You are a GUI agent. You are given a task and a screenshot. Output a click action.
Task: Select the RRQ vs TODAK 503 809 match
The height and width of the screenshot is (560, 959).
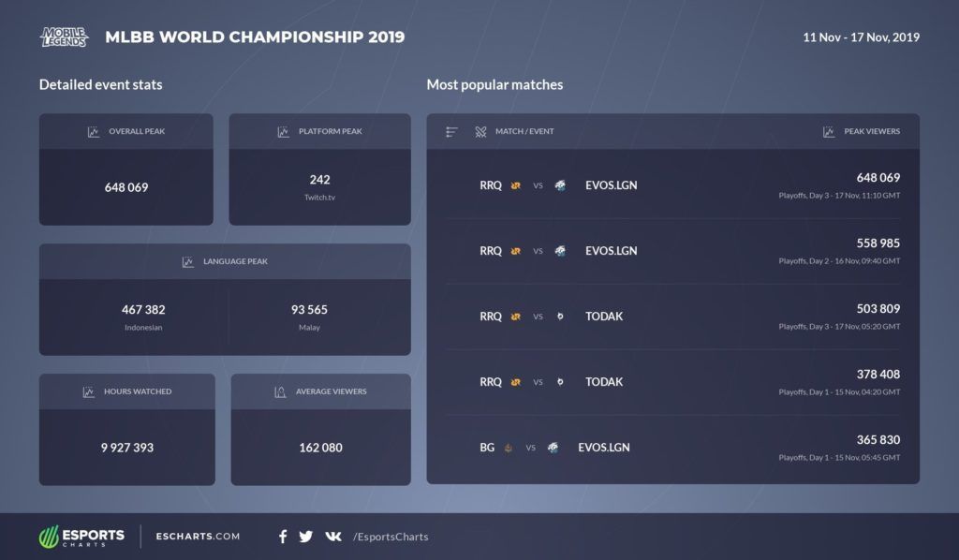click(672, 317)
